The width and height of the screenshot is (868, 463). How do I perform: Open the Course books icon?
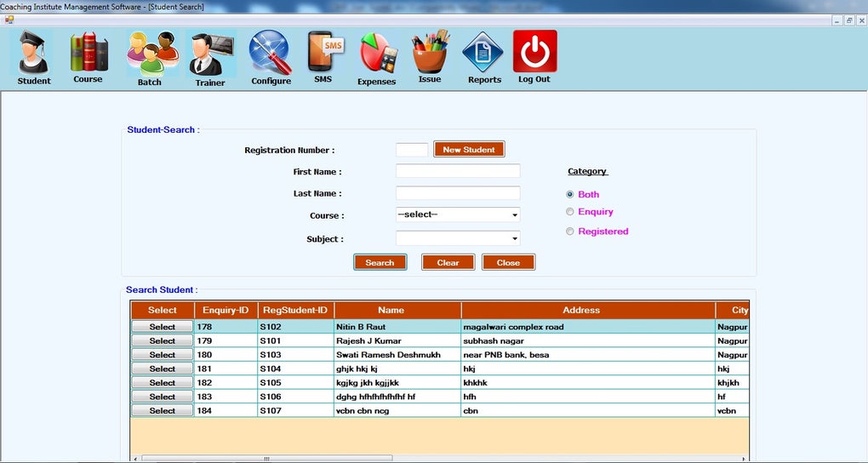pyautogui.click(x=89, y=52)
